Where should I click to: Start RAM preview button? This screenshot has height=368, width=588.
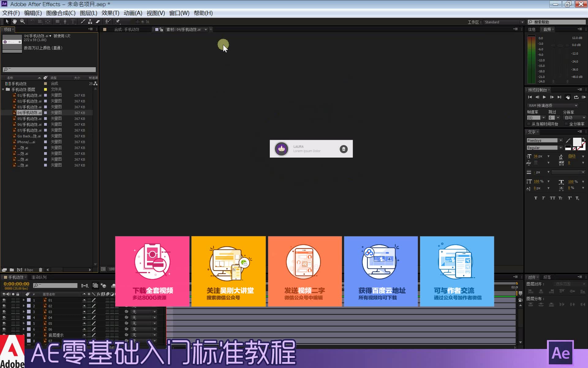coord(584,97)
